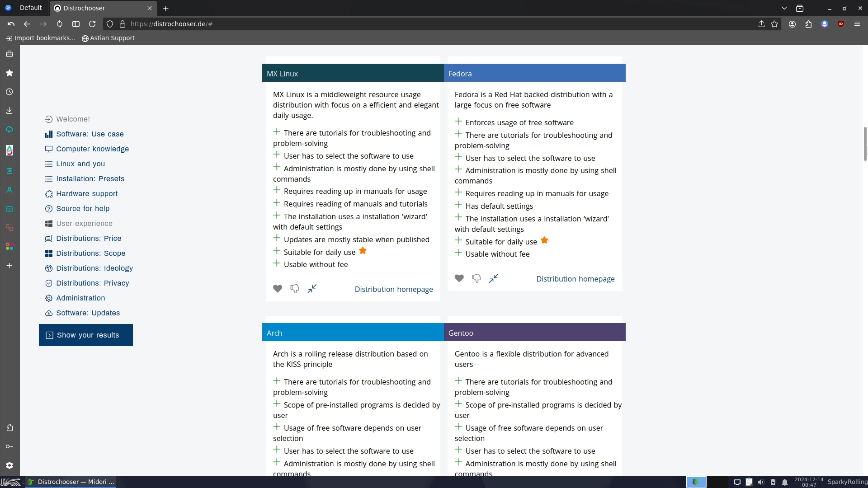Screen dimensions: 868x488
Task: Open the sidebar downloads panel
Action: (9, 111)
